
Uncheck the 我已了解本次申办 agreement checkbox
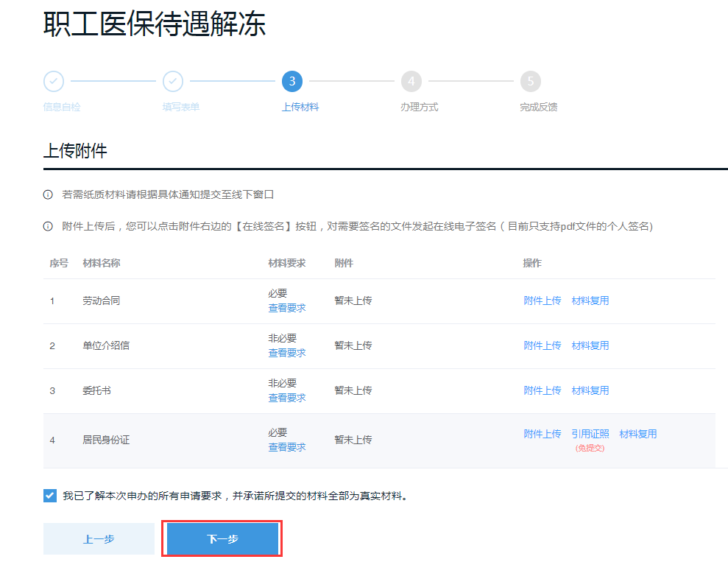[50, 496]
